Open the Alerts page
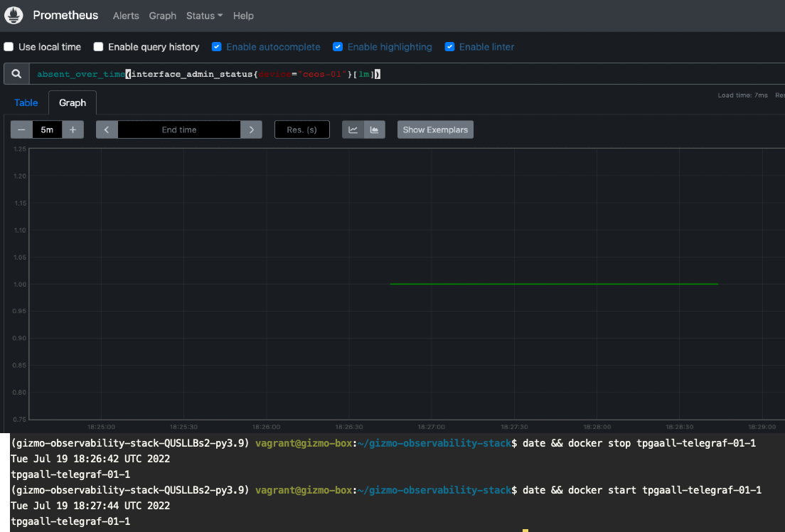This screenshot has height=532, width=785. [126, 16]
